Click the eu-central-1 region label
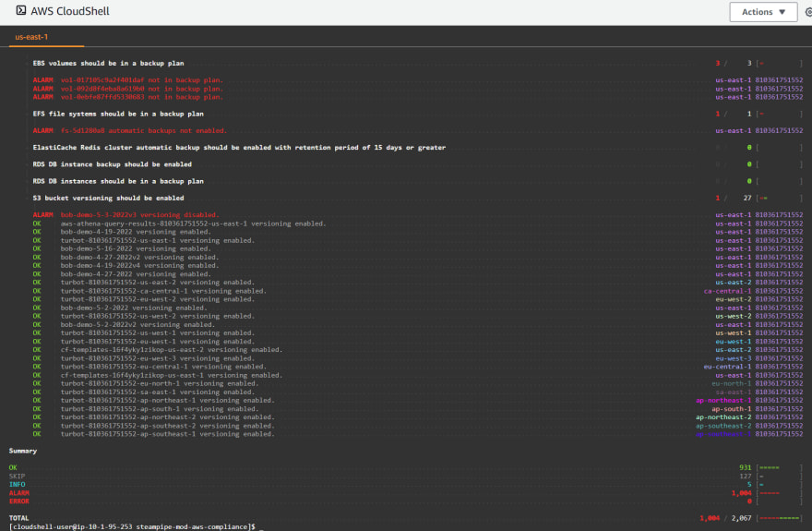The image size is (812, 531). 727,367
